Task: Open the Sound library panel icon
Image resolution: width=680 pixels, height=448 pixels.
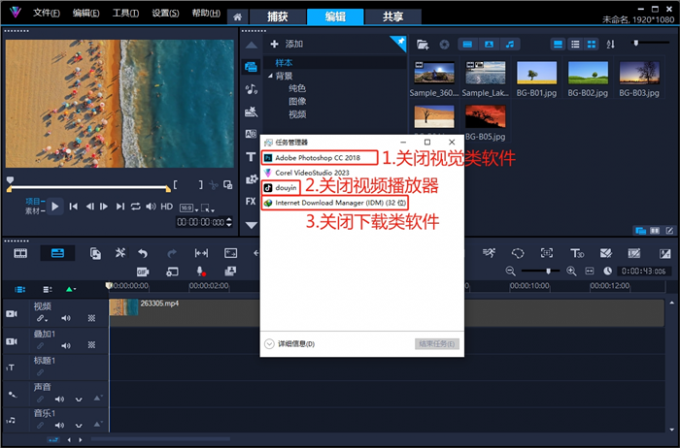Action: point(251,89)
